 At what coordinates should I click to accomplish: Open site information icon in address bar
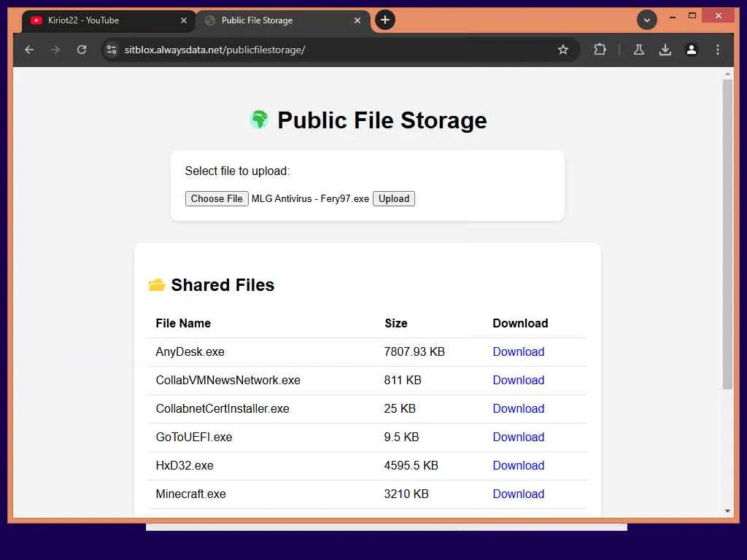(112, 50)
